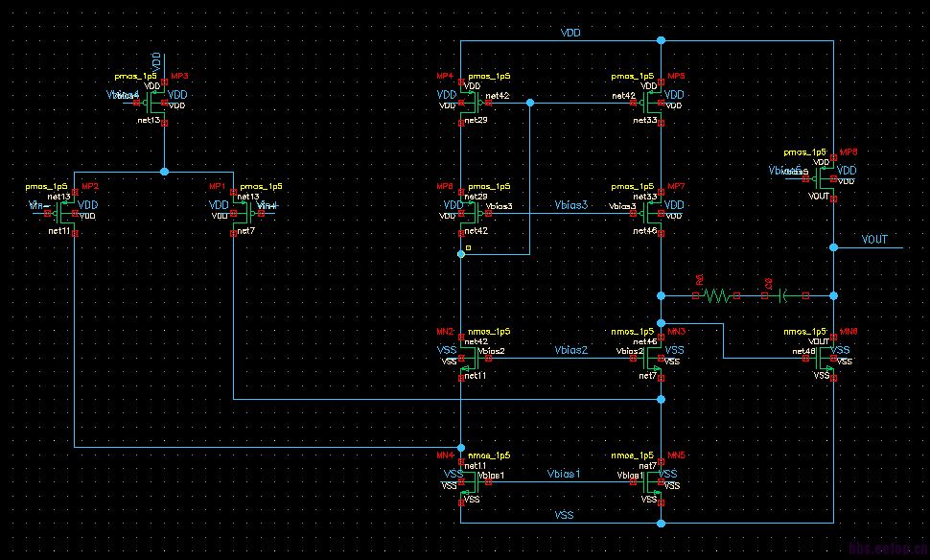Select the MN3 NMOS transistor symbol
This screenshot has width=930, height=560.
click(x=649, y=358)
